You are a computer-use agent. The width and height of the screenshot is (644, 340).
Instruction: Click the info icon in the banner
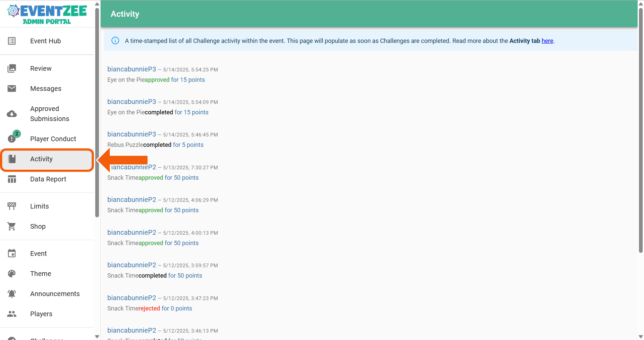(x=115, y=41)
